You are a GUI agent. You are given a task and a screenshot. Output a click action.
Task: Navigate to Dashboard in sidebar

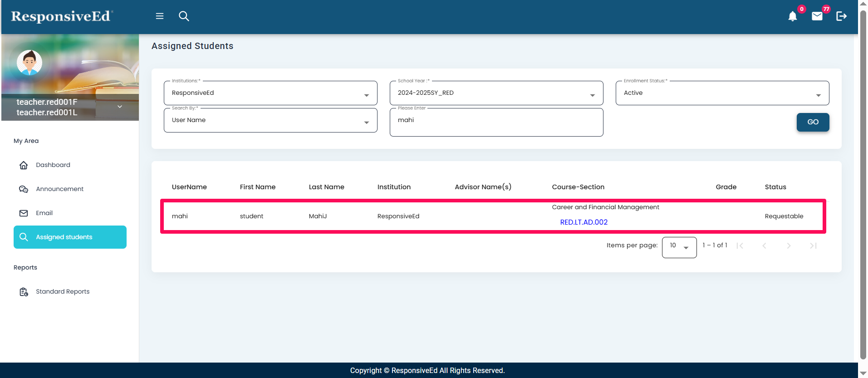click(53, 165)
